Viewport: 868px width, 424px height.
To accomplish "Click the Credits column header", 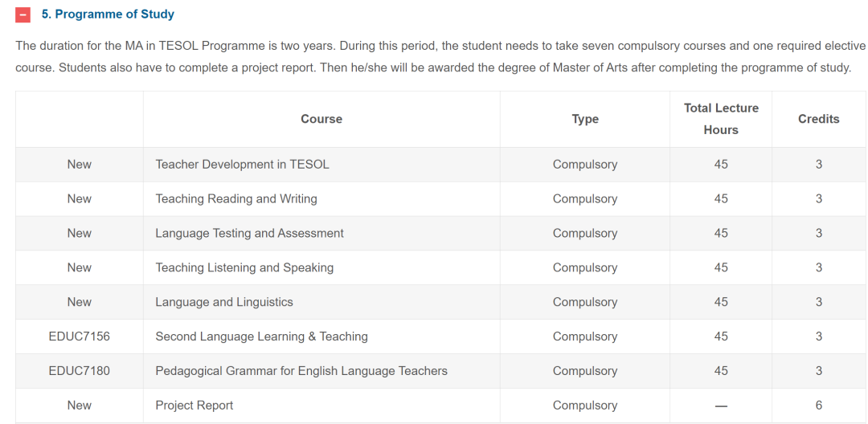I will tap(819, 119).
